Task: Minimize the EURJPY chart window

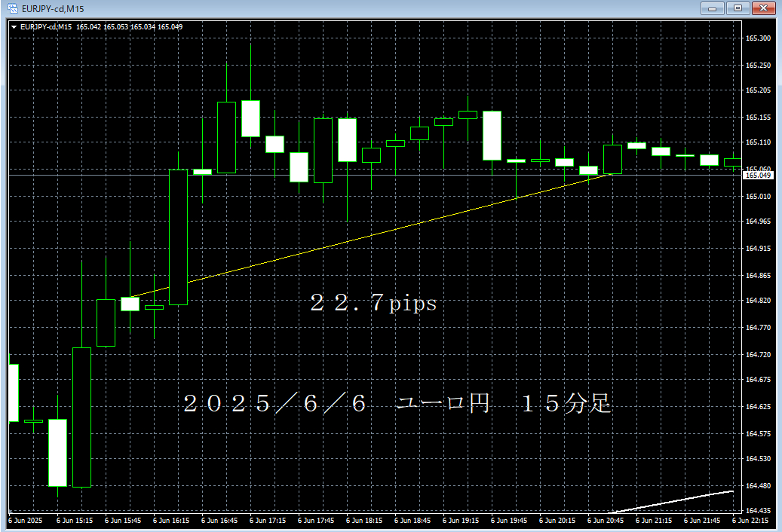Action: pos(712,8)
